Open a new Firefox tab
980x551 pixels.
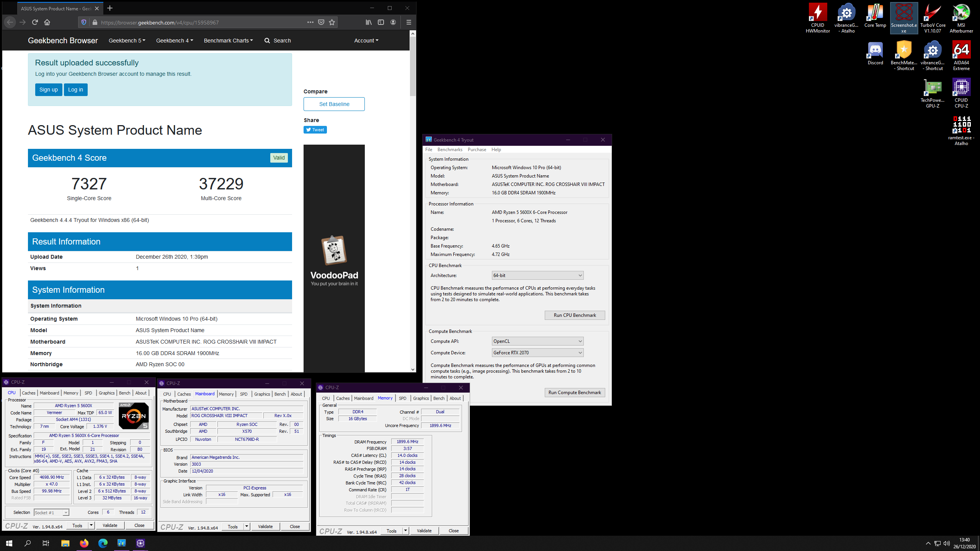tap(110, 8)
